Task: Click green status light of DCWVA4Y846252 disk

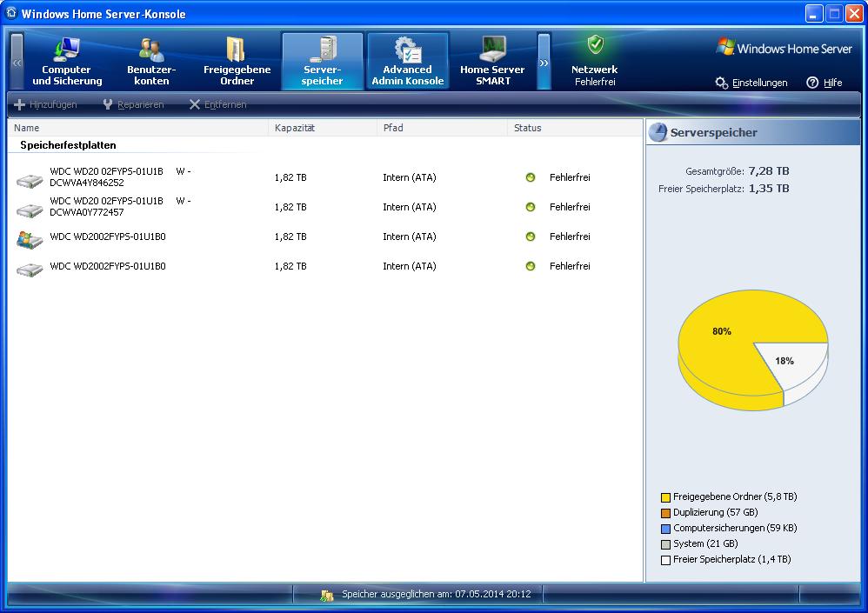Action: pos(531,177)
